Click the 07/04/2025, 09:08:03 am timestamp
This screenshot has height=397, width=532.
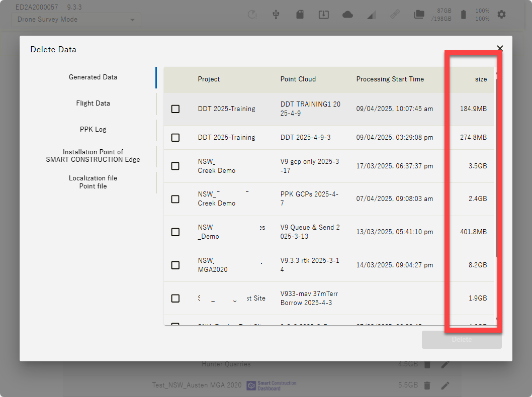(395, 199)
